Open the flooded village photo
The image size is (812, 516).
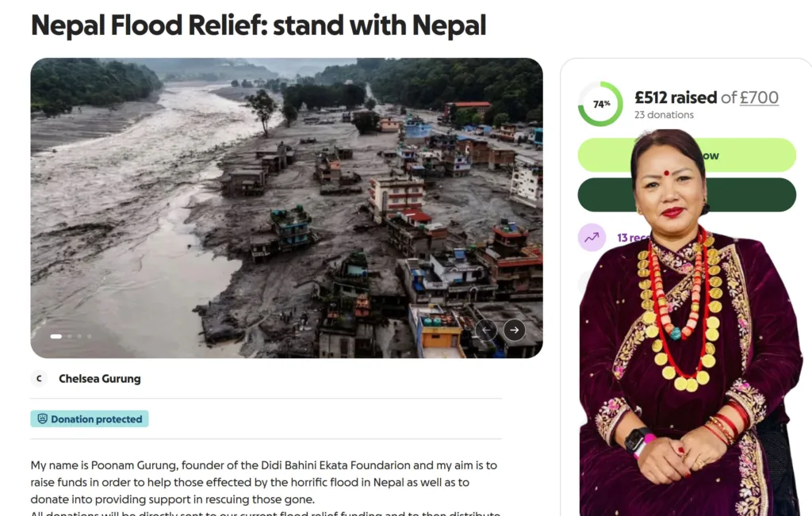286,208
